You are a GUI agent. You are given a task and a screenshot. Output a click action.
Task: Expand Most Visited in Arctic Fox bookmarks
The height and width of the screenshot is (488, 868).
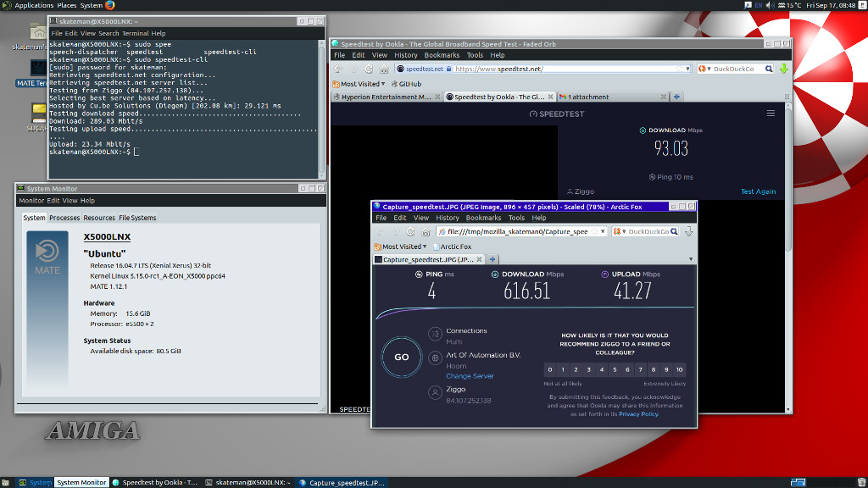point(400,247)
